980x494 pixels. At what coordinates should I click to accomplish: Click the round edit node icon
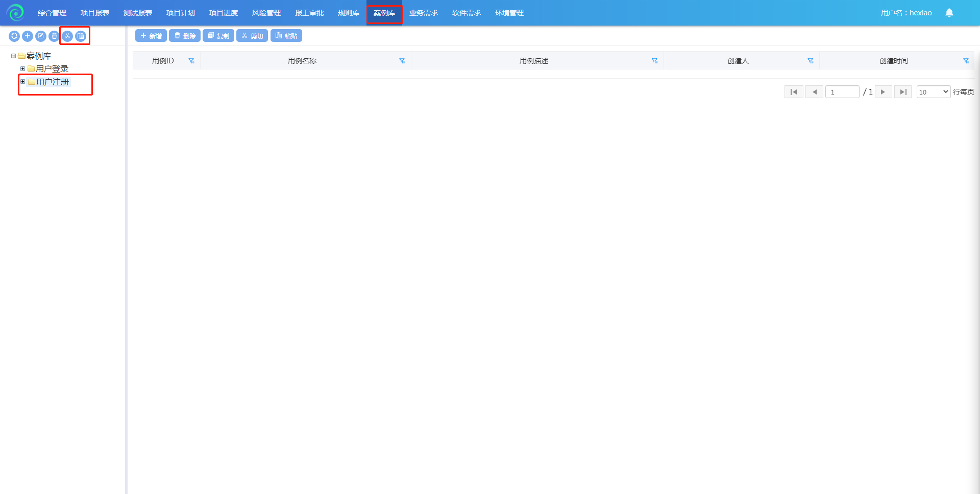[x=41, y=36]
